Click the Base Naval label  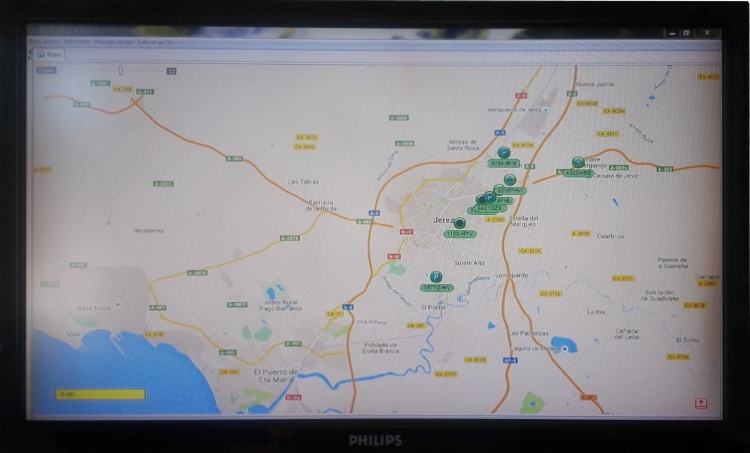[94, 308]
